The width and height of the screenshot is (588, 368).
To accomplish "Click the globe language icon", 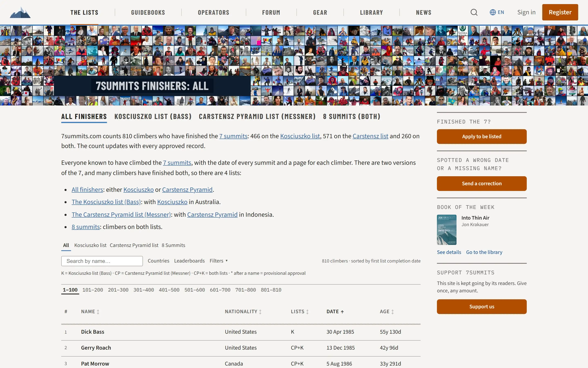I will point(492,12).
